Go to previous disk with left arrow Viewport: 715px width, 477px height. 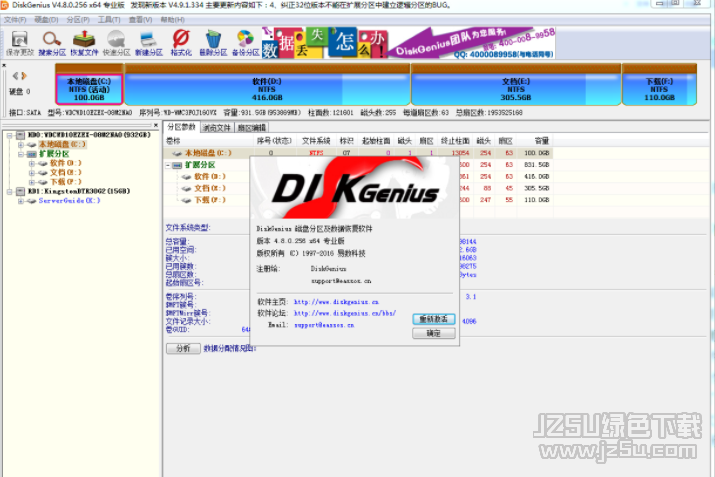click(x=16, y=76)
